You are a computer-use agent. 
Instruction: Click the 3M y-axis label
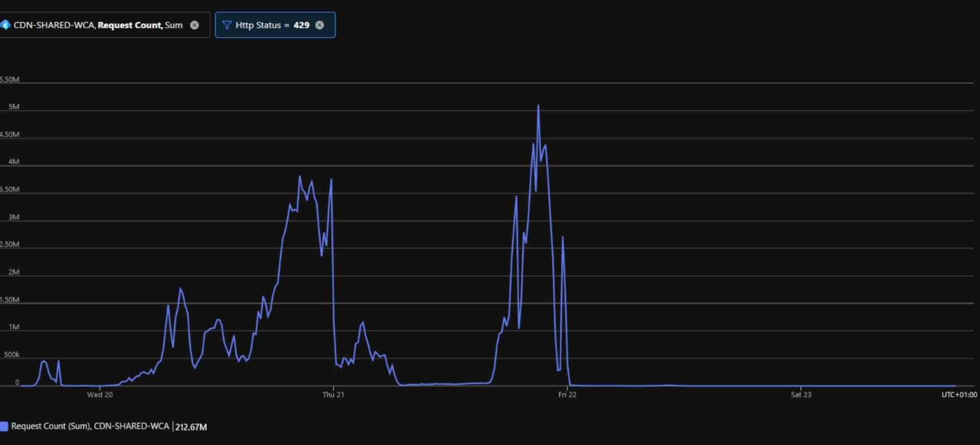click(14, 217)
